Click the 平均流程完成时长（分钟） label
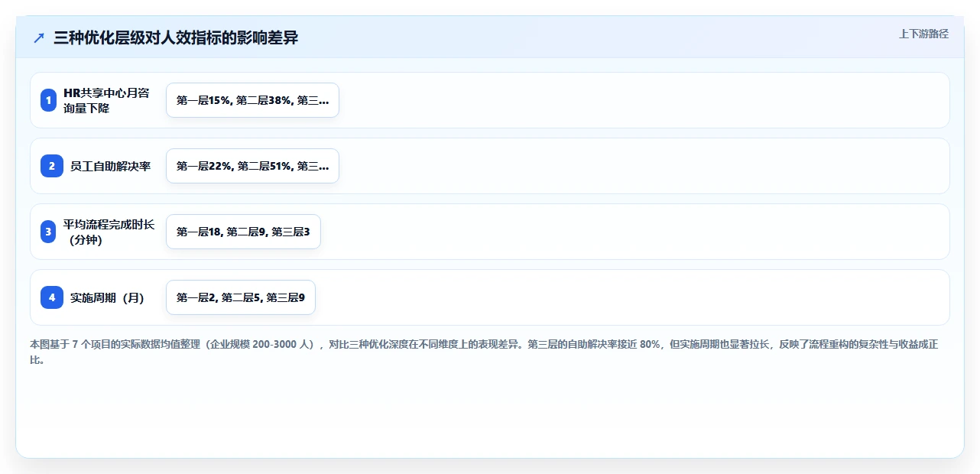Image resolution: width=980 pixels, height=474 pixels. (108, 232)
